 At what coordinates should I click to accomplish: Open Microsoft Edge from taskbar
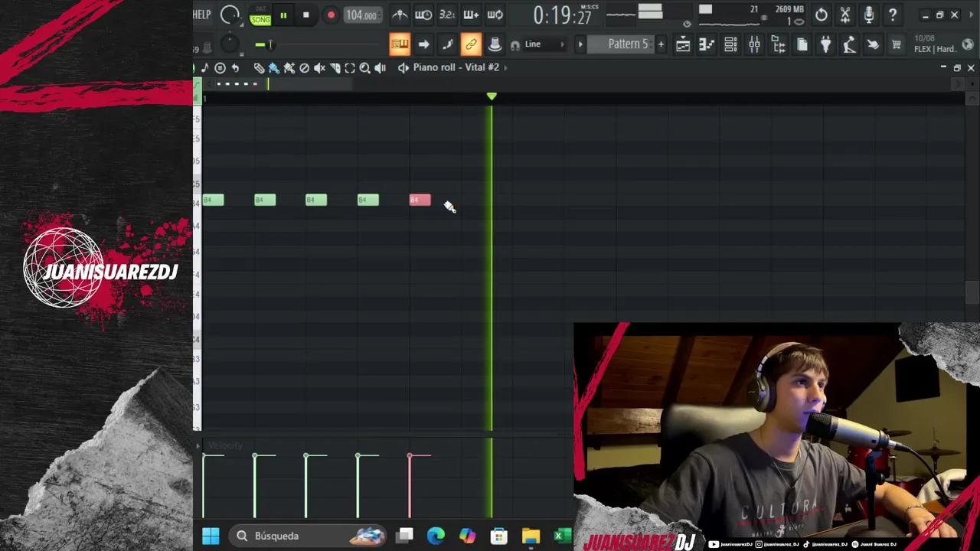(x=436, y=536)
